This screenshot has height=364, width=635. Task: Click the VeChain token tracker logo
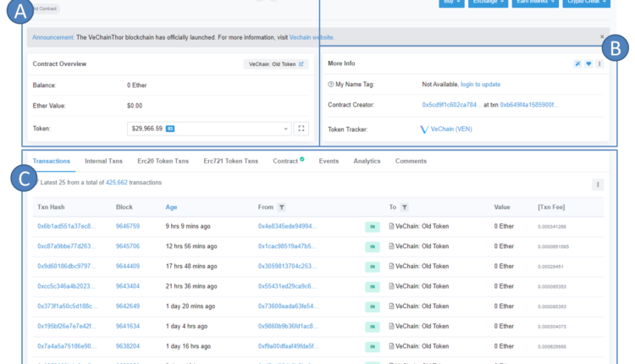pyautogui.click(x=425, y=130)
